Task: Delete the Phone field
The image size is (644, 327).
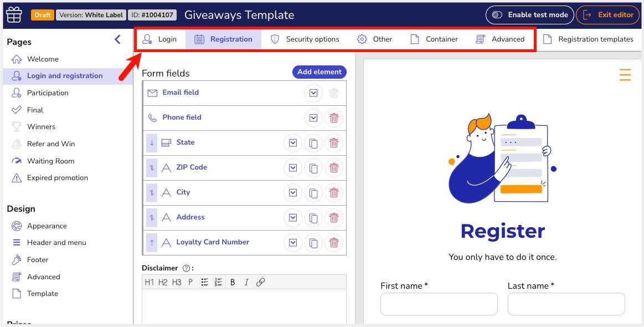Action: 334,118
